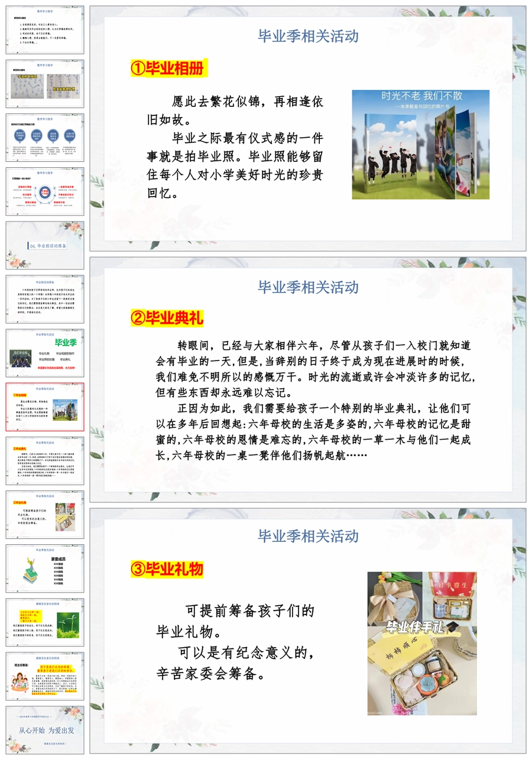Click the '③毕业礼物' highlighted heading

pos(167,569)
